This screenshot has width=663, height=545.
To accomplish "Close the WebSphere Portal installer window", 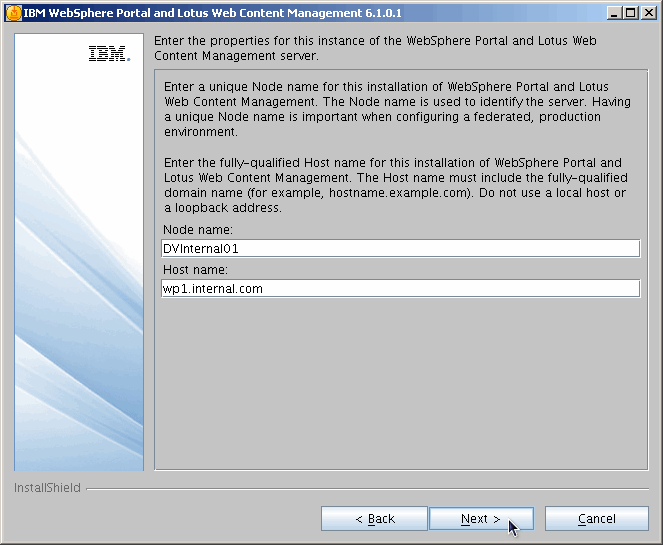I will point(646,13).
